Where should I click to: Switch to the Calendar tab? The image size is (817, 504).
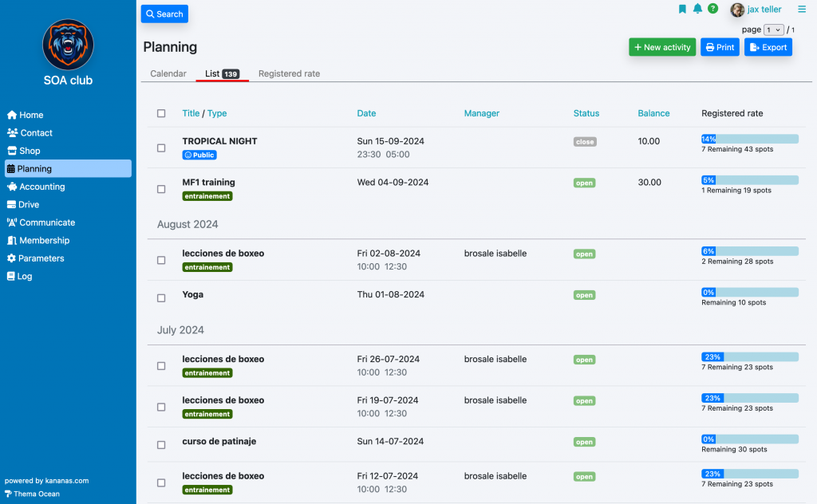(168, 73)
